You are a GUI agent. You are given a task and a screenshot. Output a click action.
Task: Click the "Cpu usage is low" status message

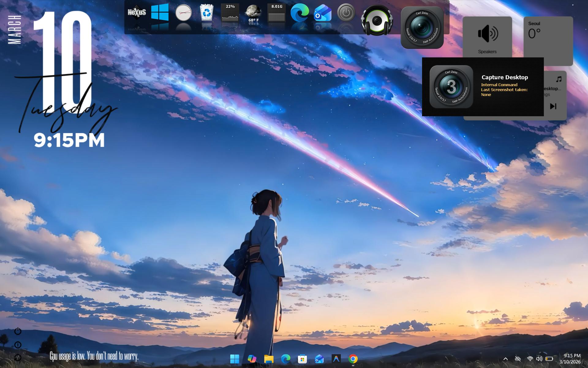click(94, 356)
